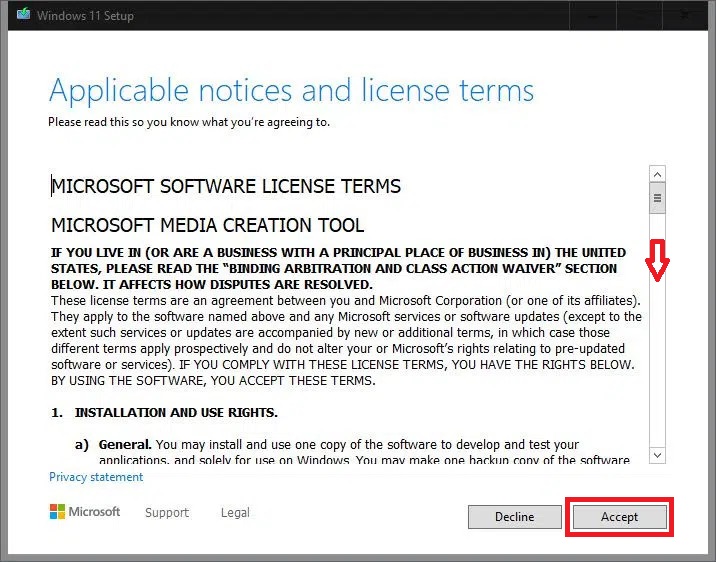Click the 'MICROSOFT MEDIA CREATION TOOL' heading
Viewport: 716px width, 562px height.
pos(208,225)
